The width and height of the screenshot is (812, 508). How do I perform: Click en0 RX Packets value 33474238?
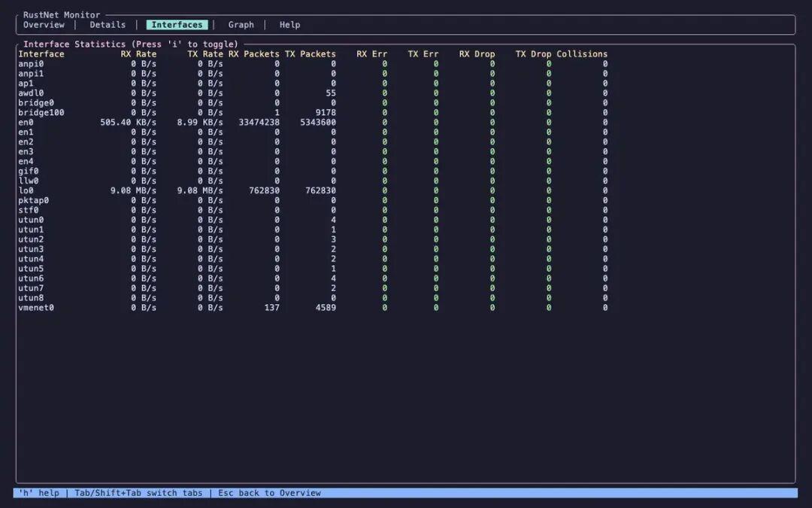(x=259, y=123)
